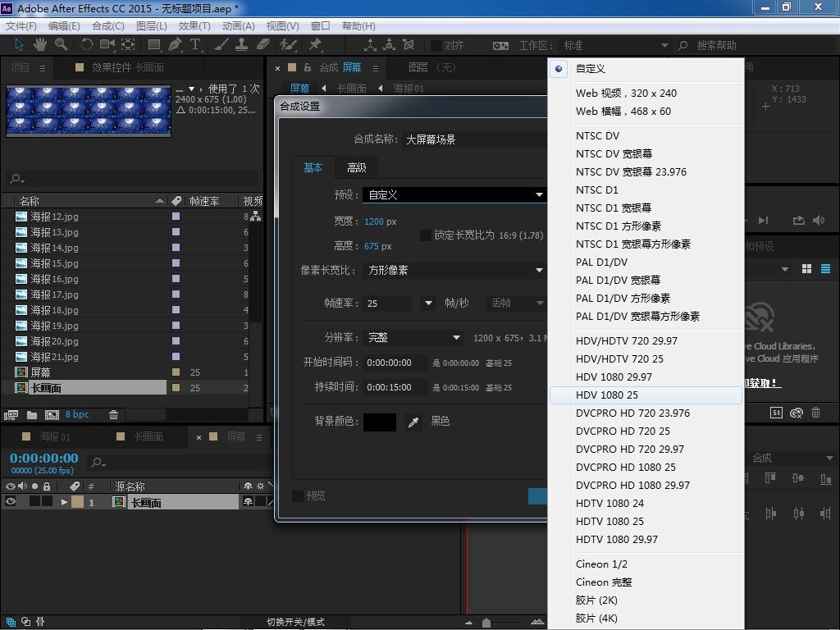The image size is (840, 630).
Task: Switch effects panel to grid view icon
Action: [807, 269]
